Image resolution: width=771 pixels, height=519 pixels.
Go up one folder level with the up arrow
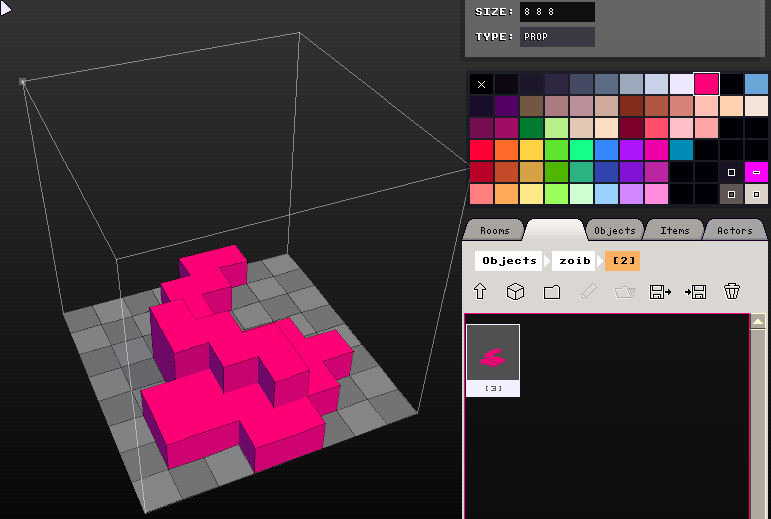click(x=480, y=291)
